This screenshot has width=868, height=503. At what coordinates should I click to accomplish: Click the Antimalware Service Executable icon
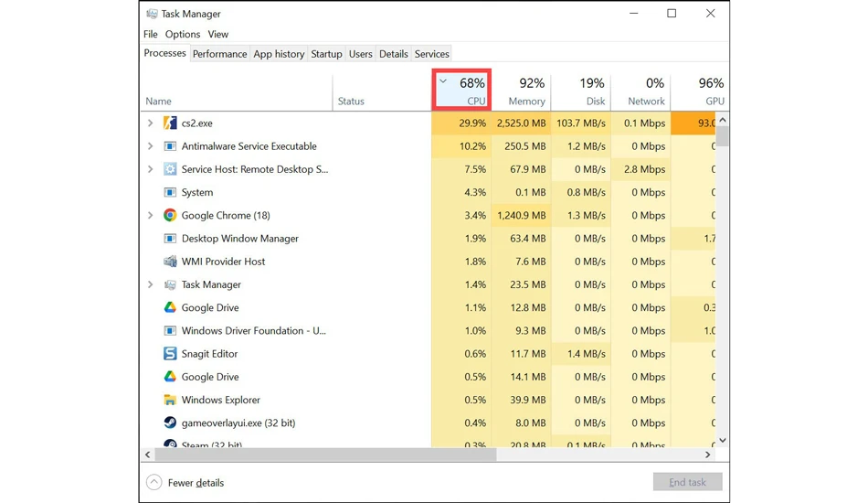(170, 146)
